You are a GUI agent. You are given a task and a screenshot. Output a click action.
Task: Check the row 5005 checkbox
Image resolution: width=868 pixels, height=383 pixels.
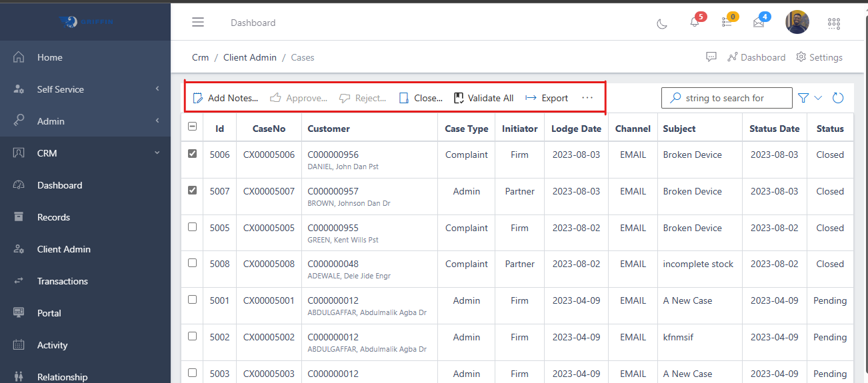tap(193, 226)
